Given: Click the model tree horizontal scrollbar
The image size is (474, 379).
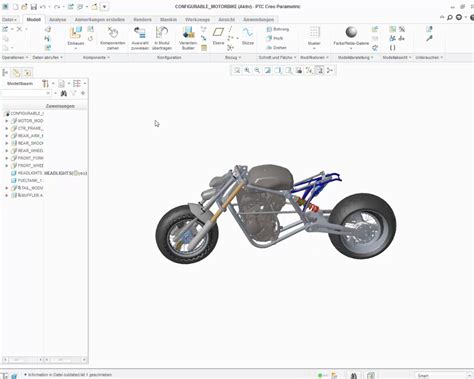Looking at the screenshot, I should point(22,360).
